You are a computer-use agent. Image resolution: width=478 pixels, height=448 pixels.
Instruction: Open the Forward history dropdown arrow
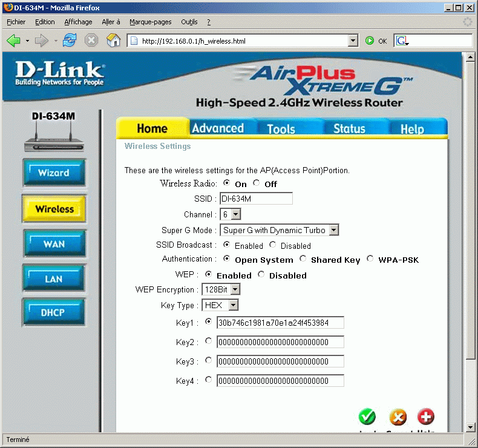click(56, 41)
